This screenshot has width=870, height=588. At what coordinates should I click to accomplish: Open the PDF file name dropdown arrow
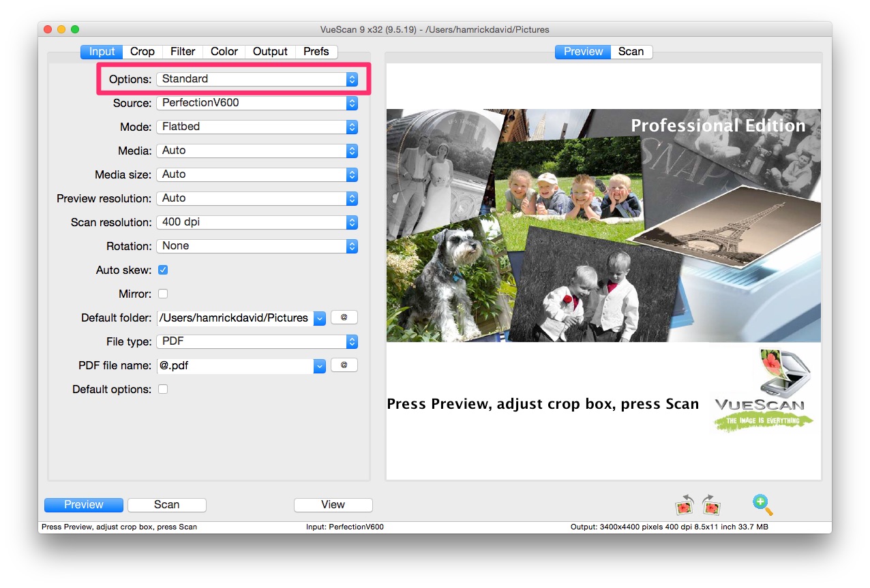click(x=319, y=366)
